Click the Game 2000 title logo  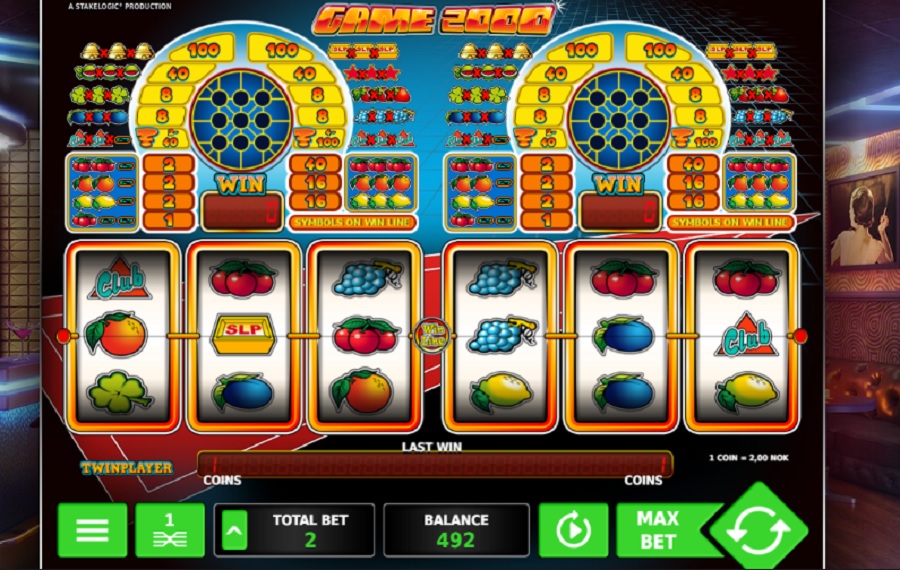coord(433,21)
